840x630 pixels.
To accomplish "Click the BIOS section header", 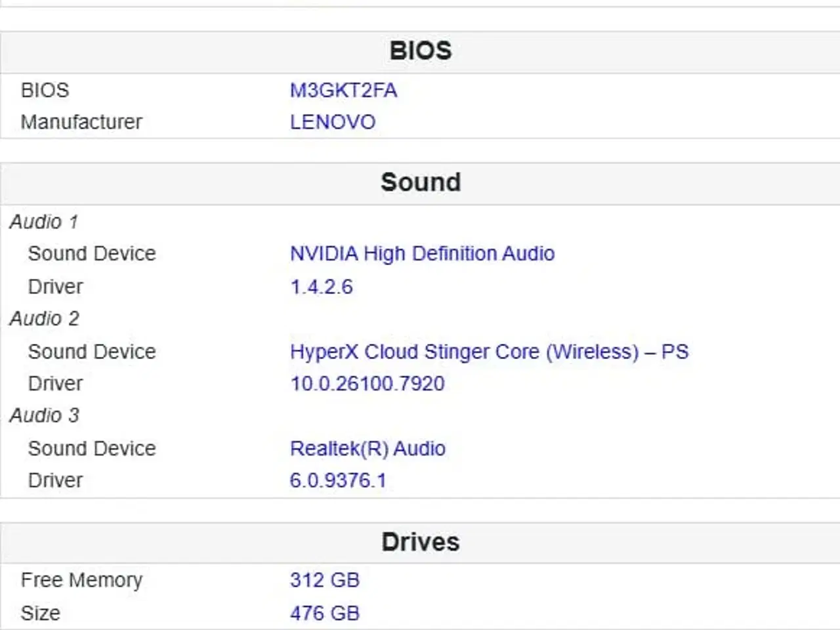I will tap(420, 51).
